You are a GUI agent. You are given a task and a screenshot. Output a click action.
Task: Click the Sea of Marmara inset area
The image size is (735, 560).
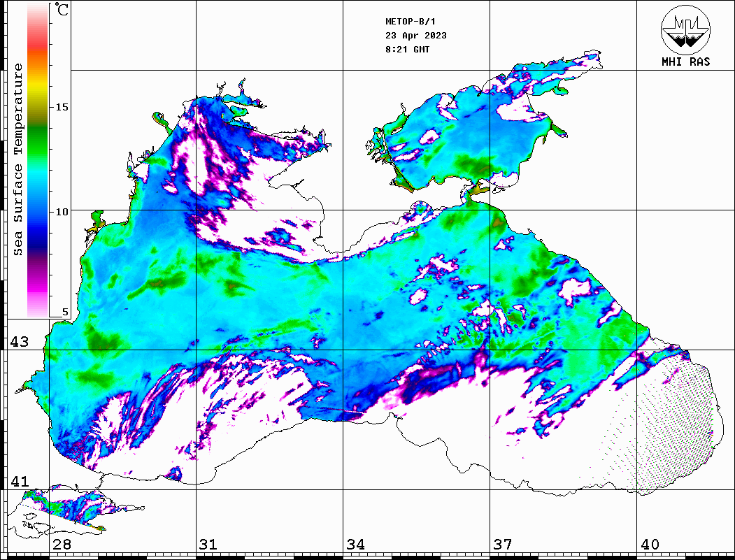pyautogui.click(x=75, y=512)
